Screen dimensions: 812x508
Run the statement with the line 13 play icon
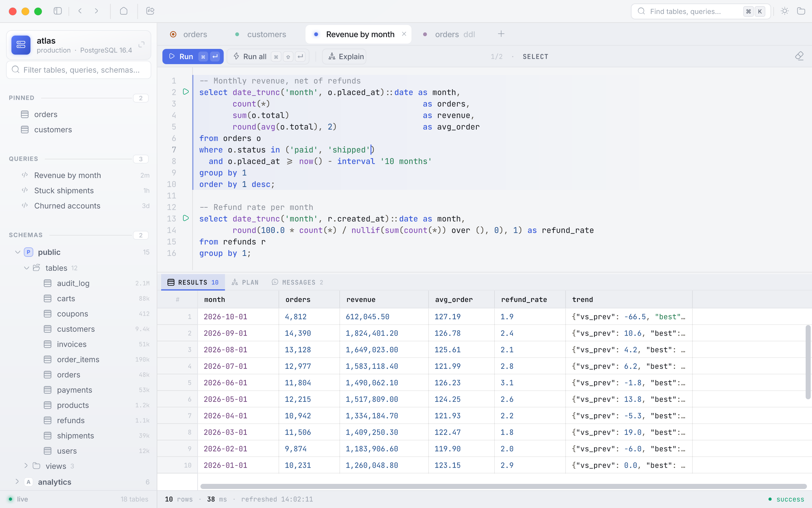(186, 218)
